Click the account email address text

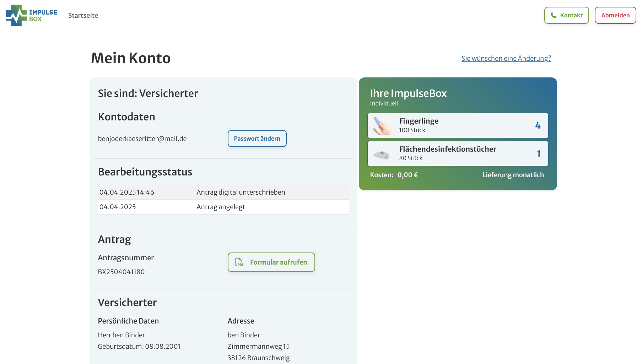[142, 138]
